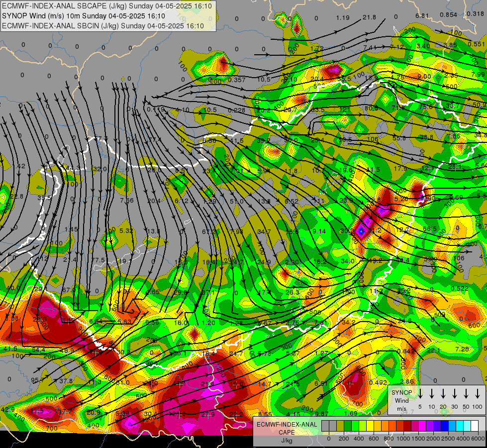Pick the maroon dark red CAPE swatch
487x448 pixels.
click(x=407, y=426)
